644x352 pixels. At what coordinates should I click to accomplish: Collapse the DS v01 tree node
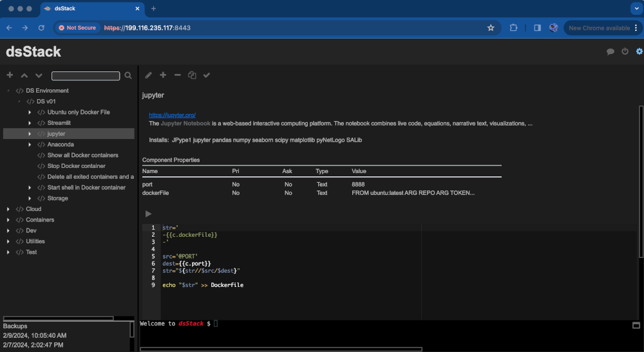(19, 101)
